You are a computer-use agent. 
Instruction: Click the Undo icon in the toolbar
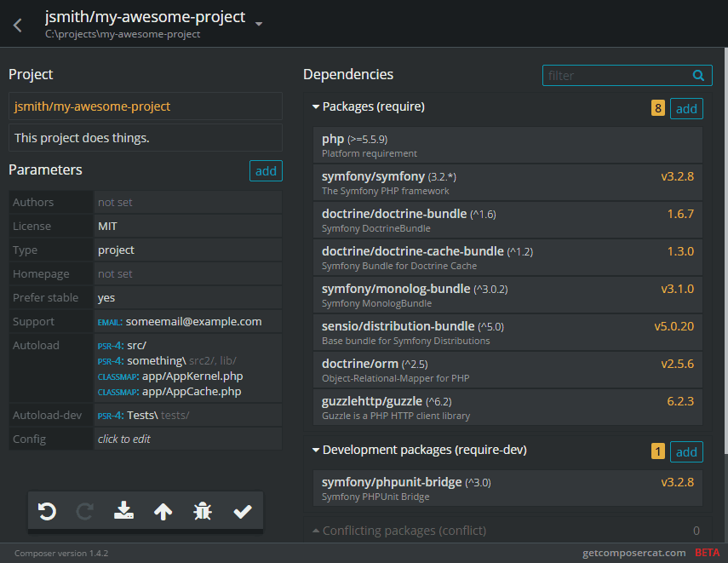(48, 511)
